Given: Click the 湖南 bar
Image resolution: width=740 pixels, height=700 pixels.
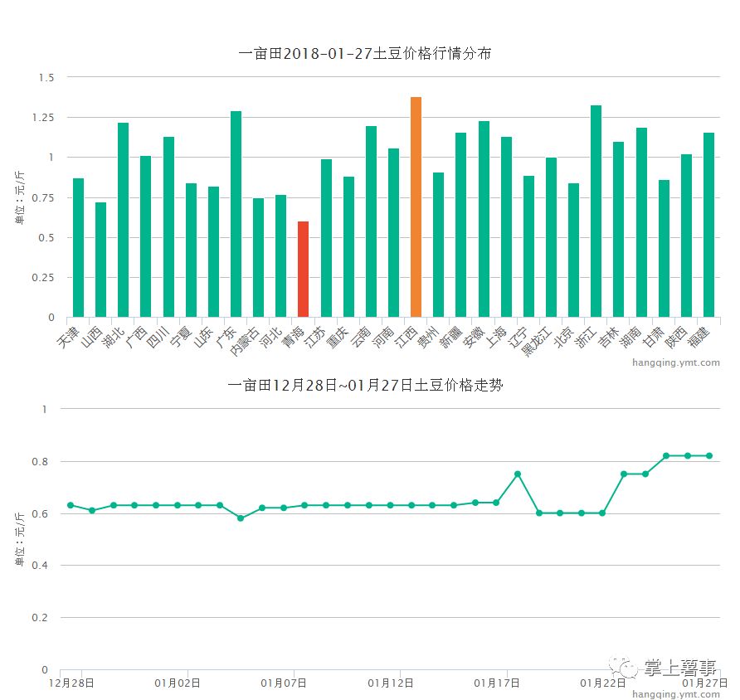Looking at the screenshot, I should [641, 222].
